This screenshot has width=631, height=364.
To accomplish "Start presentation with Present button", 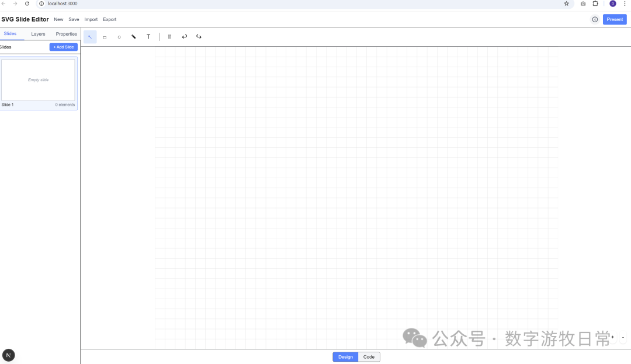I will [615, 19].
